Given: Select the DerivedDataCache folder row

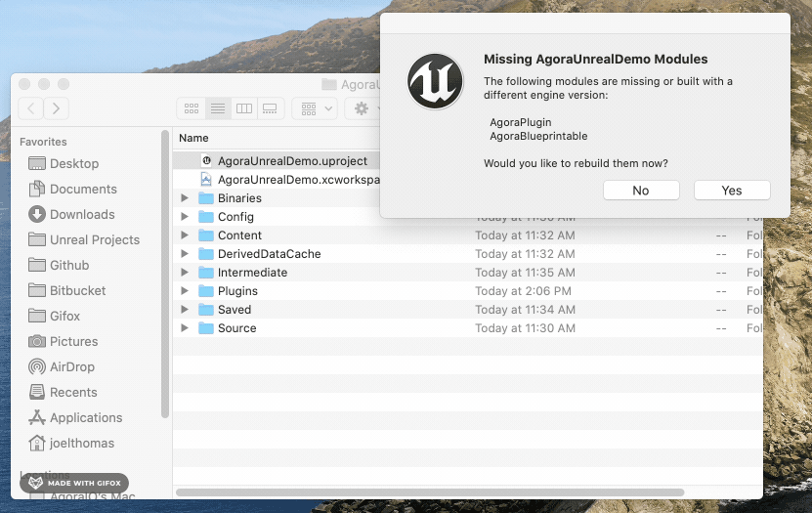Looking at the screenshot, I should pyautogui.click(x=468, y=254).
